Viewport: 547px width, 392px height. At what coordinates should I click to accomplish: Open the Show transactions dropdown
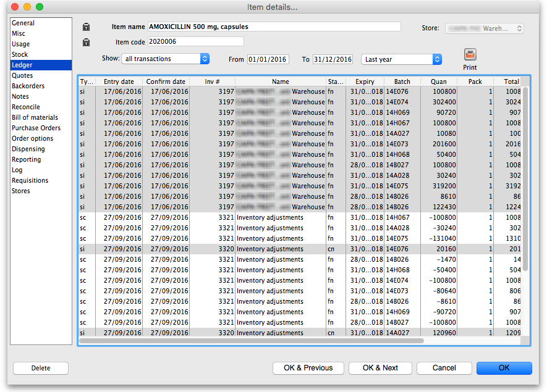click(x=166, y=59)
